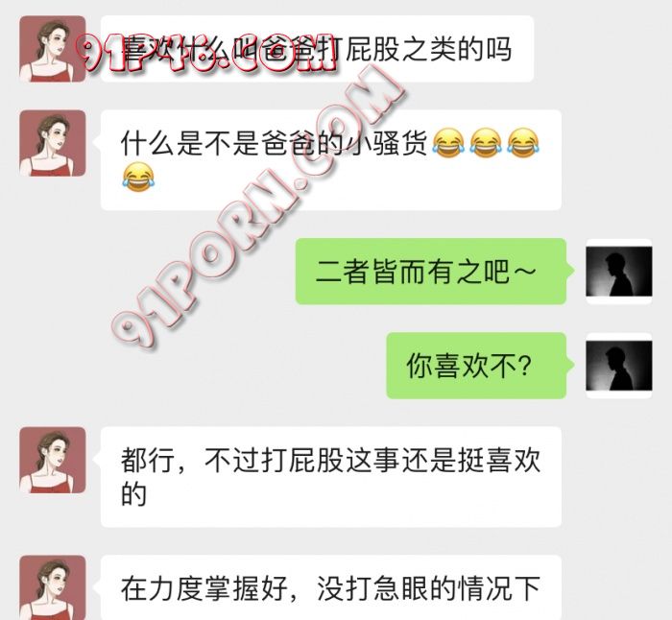Tap the middle laughing-crying emoji of the three

click(x=486, y=143)
